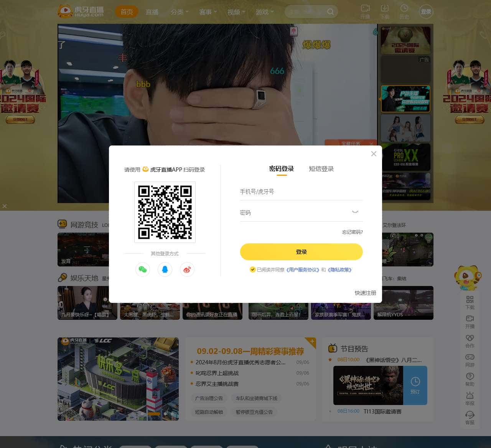Click the 快乐多一点 LCC banner image
Image resolution: width=491 pixels, height=448 pixels.
(x=118, y=379)
